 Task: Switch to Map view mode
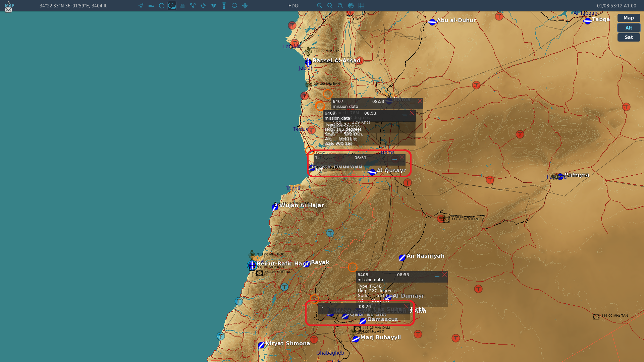[x=629, y=18]
